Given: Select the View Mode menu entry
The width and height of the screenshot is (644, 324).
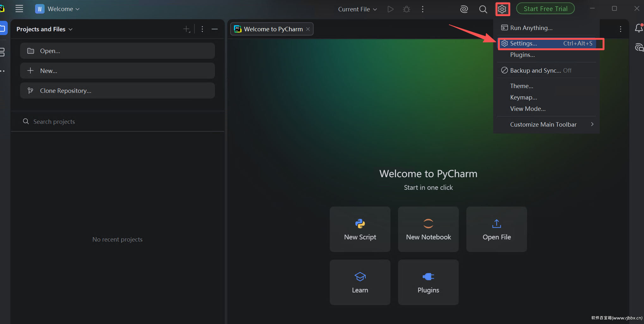Looking at the screenshot, I should [x=546, y=109].
